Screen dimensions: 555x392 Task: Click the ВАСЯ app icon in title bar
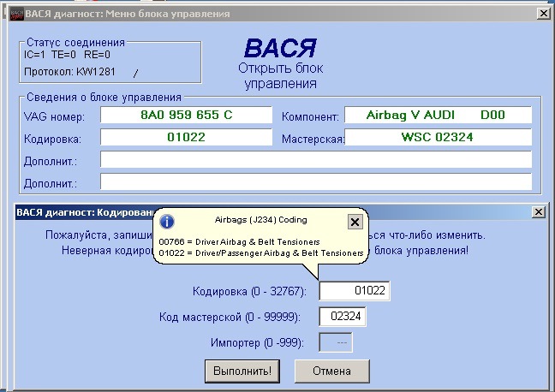[16, 14]
